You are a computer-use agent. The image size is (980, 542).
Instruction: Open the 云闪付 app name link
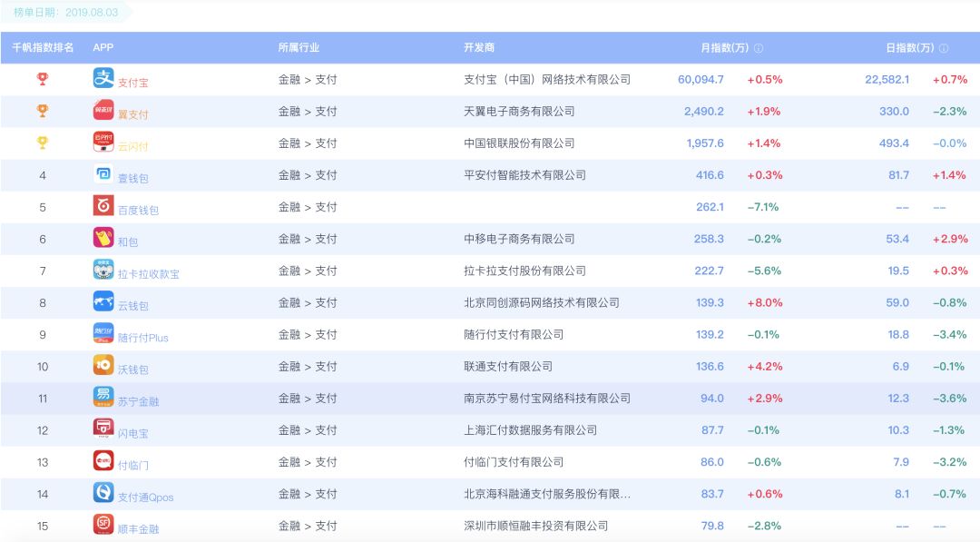click(133, 146)
